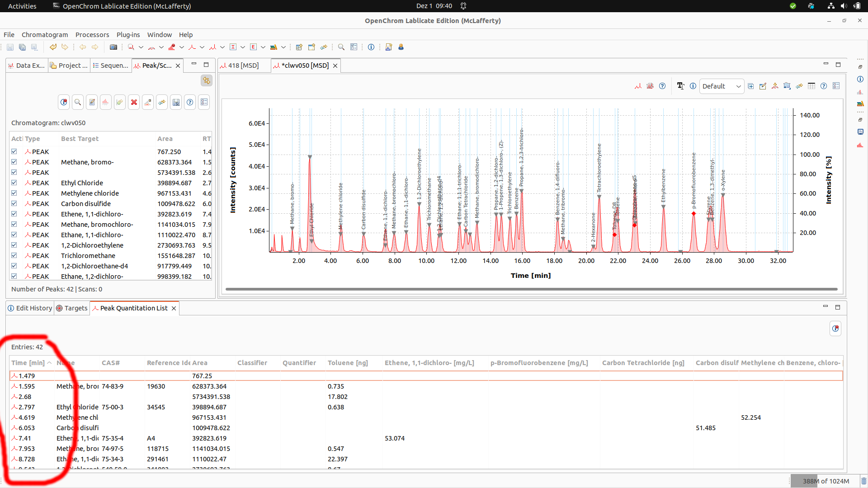Screen dimensions: 868x488
Task: Open the Plug-ins menu
Action: 128,35
